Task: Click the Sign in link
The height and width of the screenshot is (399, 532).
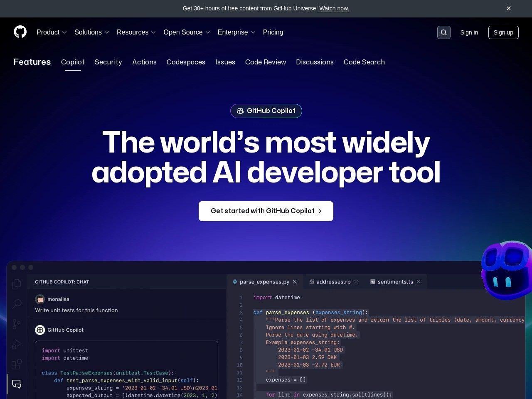Action: (x=469, y=32)
